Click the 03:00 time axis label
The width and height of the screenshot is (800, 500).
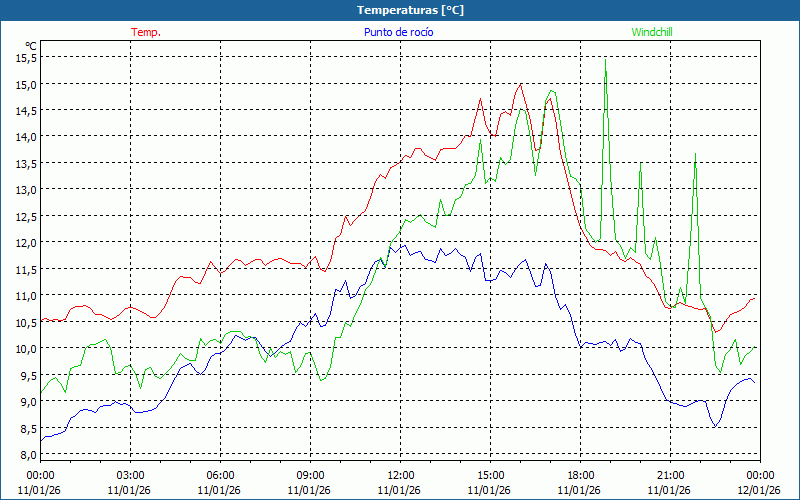[x=130, y=475]
